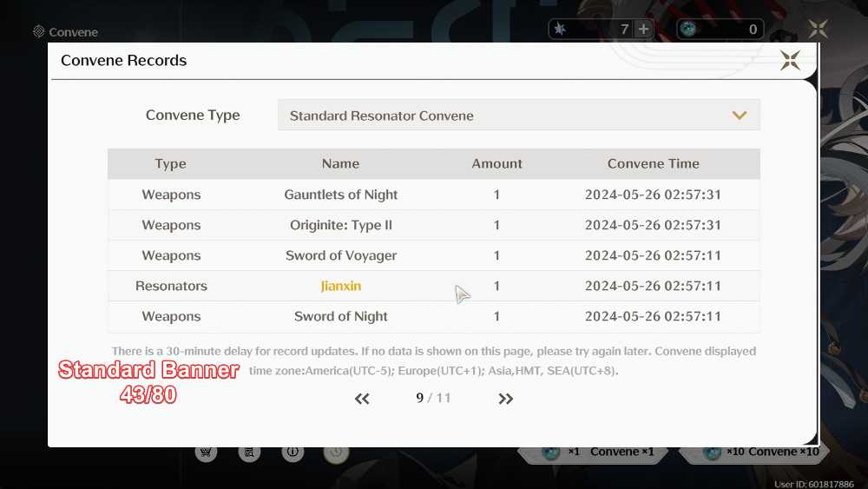Viewport: 868px width, 489px height.
Task: Click Weapons type for Gauntlets of Night
Action: coord(171,195)
